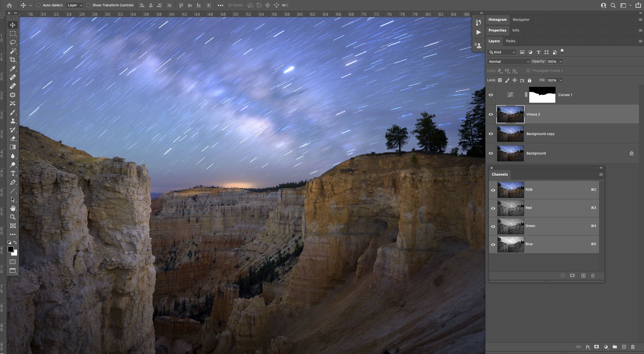This screenshot has width=644, height=354.
Task: Delete layer using Layers panel trash icon
Action: [x=633, y=347]
